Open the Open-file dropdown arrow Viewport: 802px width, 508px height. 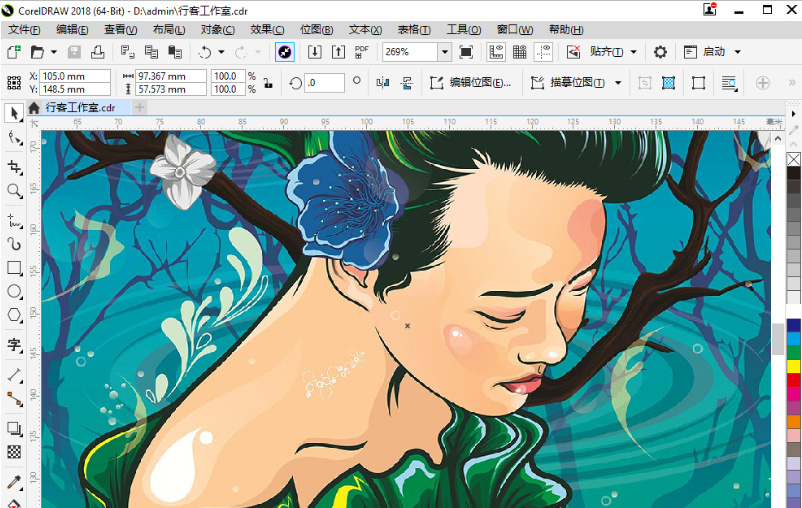tap(54, 52)
